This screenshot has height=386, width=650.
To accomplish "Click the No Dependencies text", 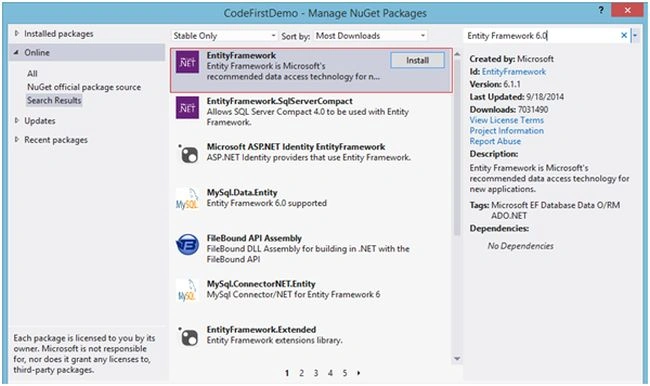I will pyautogui.click(x=521, y=246).
